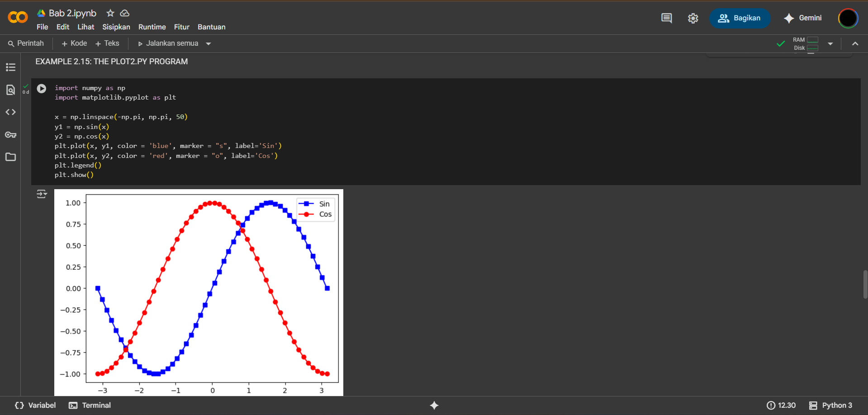
Task: Star the Bab 2.ipynb notebook
Action: point(110,13)
